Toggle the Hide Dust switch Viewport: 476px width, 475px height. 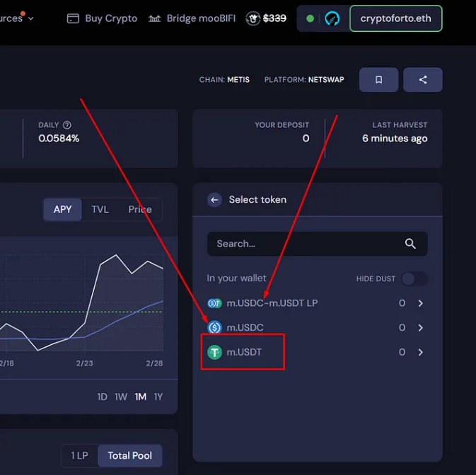pyautogui.click(x=414, y=278)
